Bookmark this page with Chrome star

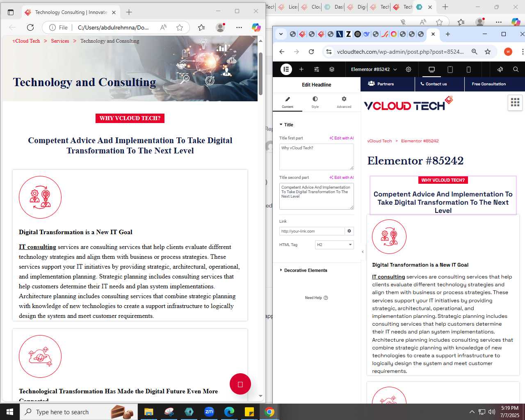point(488,52)
